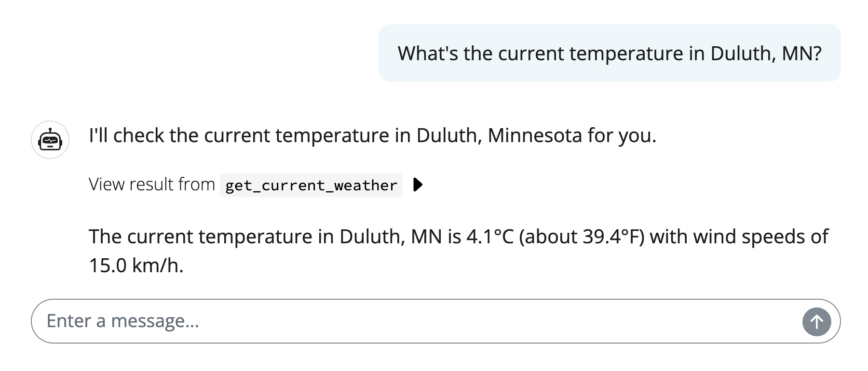This screenshot has width=868, height=371.
Task: Click the 'View result from get_current_weather' row
Action: pyautogui.click(x=251, y=185)
